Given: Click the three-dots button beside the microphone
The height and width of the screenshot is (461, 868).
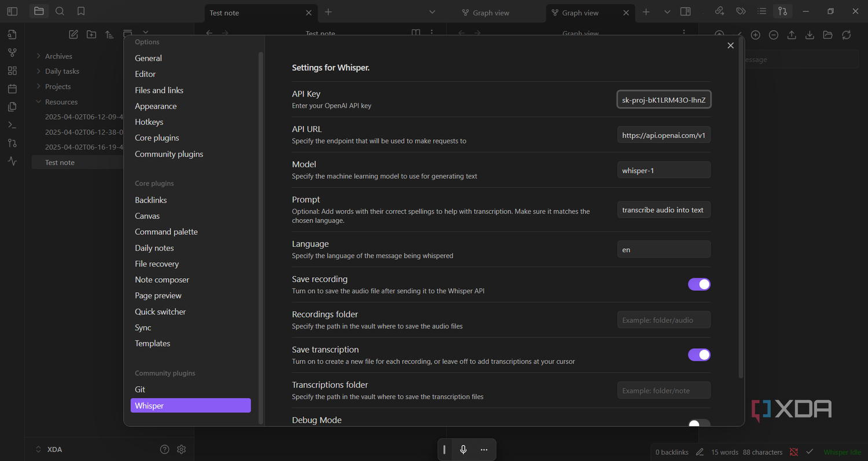Looking at the screenshot, I should 484,449.
